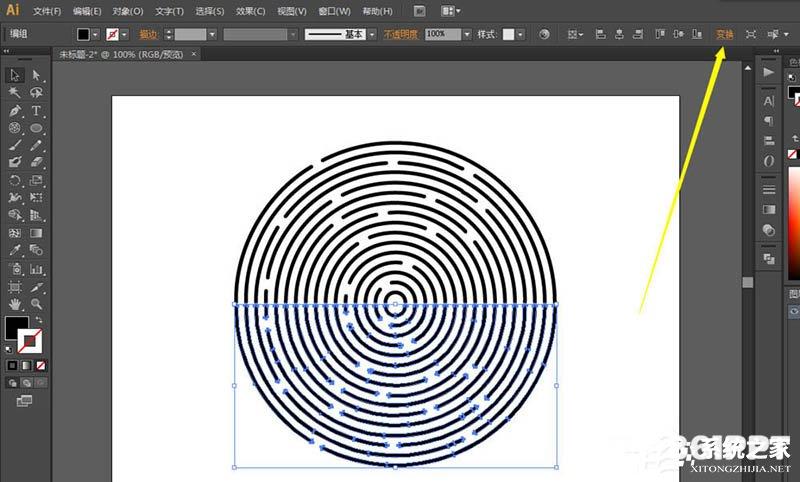Image resolution: width=800 pixels, height=482 pixels.
Task: Reset to default fill and stroke
Action: tap(9, 350)
